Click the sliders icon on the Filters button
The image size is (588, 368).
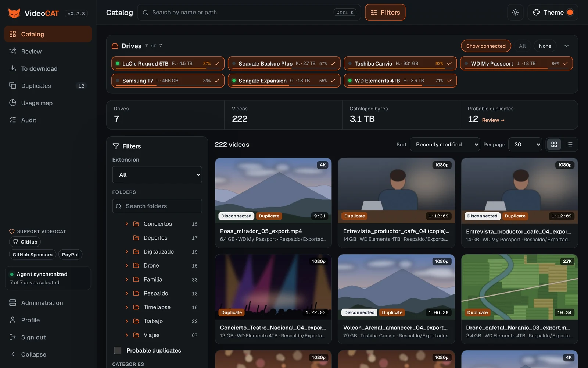point(374,13)
